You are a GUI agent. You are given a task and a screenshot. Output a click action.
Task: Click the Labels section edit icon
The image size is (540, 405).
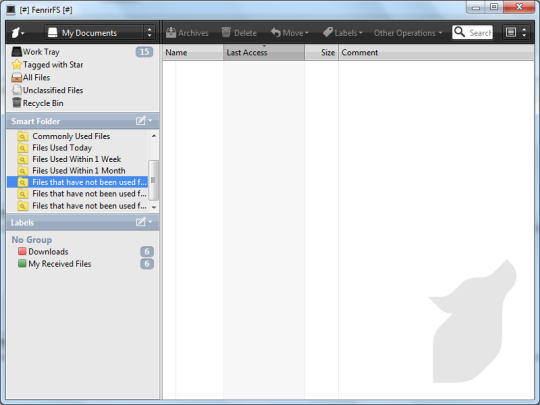pyautogui.click(x=141, y=222)
